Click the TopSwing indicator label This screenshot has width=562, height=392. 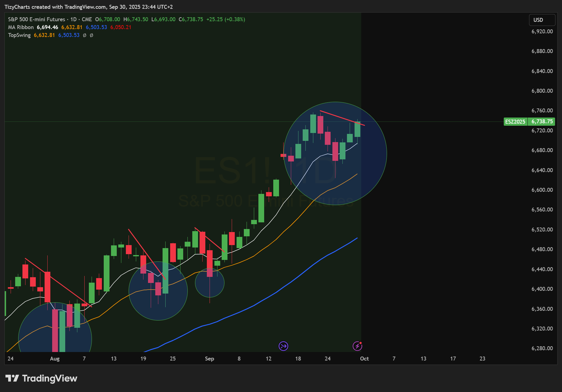click(x=19, y=35)
